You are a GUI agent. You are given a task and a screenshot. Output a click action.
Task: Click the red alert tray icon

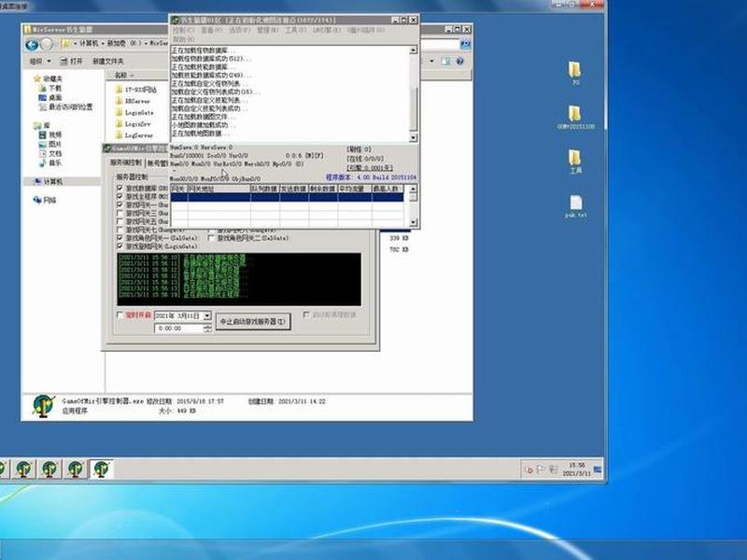(529, 469)
